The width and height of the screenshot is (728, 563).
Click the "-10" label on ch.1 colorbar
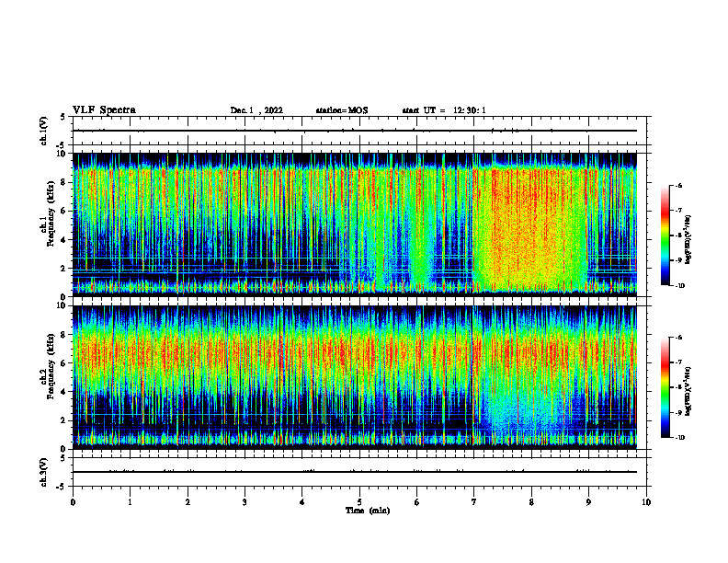tap(679, 285)
